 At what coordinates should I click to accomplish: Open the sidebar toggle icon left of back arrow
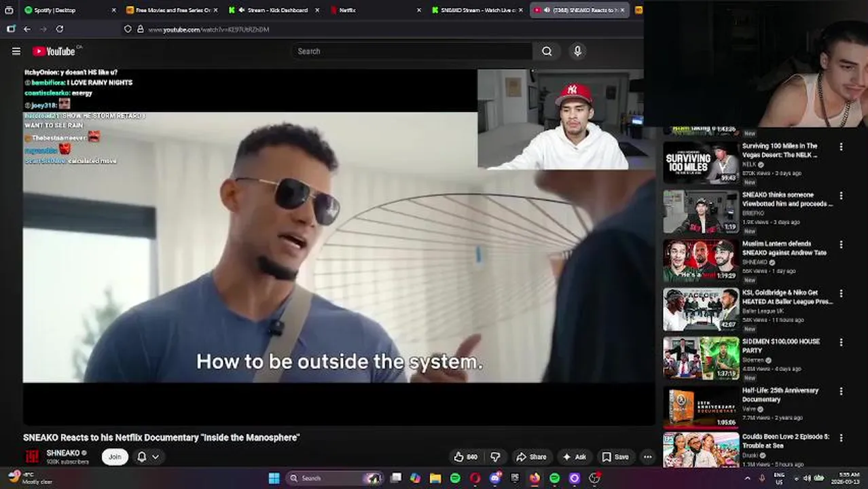[11, 29]
